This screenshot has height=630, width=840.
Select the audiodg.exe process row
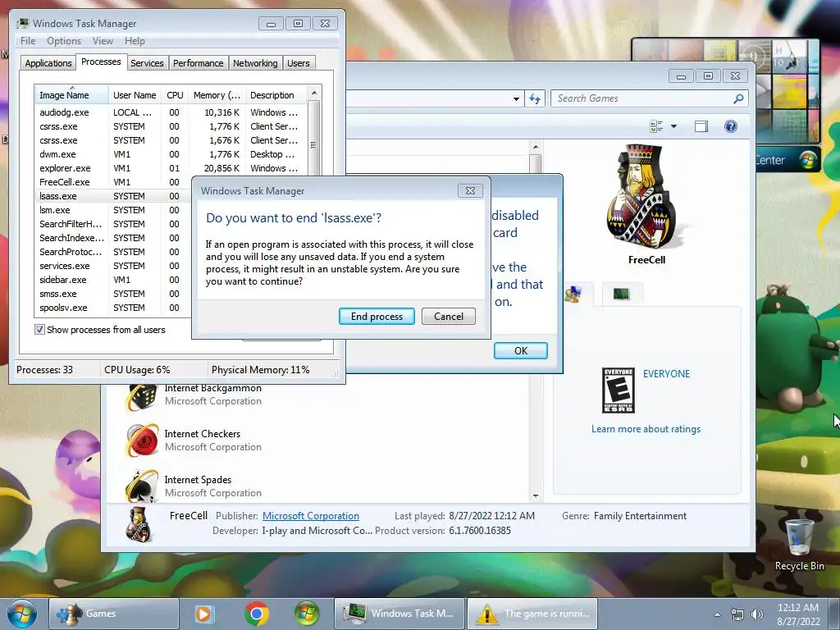(171, 112)
